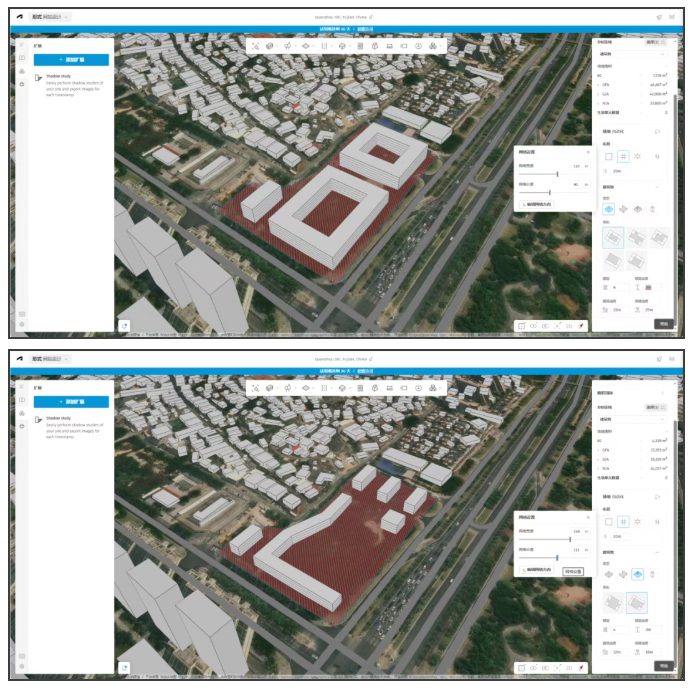Click the grid tiles icon in the upper toolbar

pos(360,46)
